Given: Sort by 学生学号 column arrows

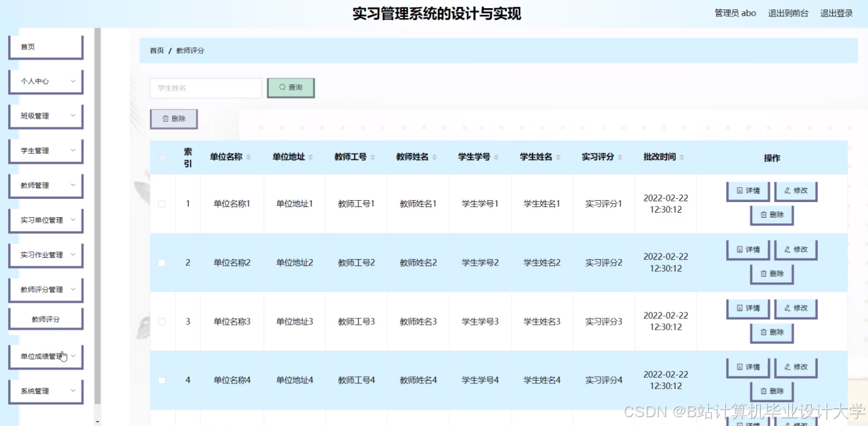Looking at the screenshot, I should click(496, 157).
